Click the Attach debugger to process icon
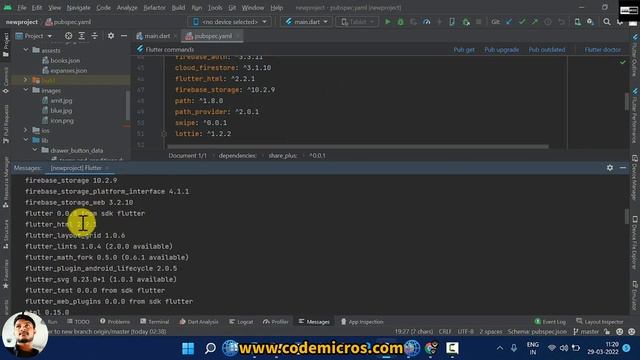 (466, 22)
